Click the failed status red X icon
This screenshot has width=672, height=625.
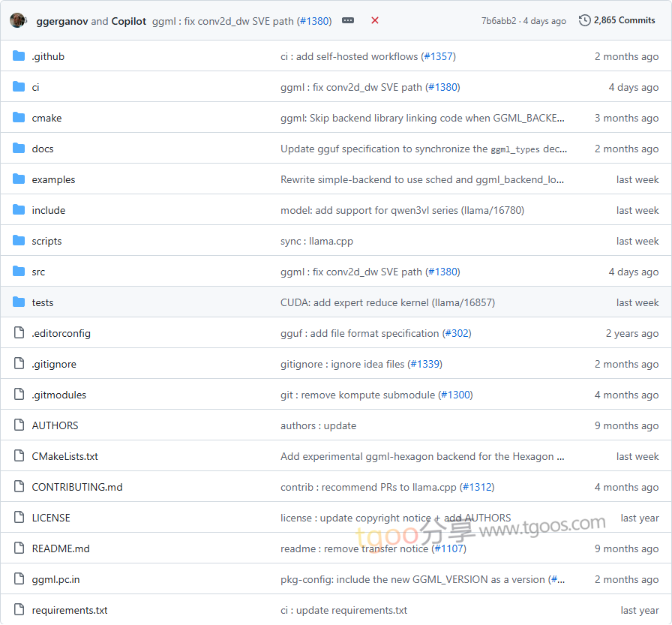[x=375, y=20]
